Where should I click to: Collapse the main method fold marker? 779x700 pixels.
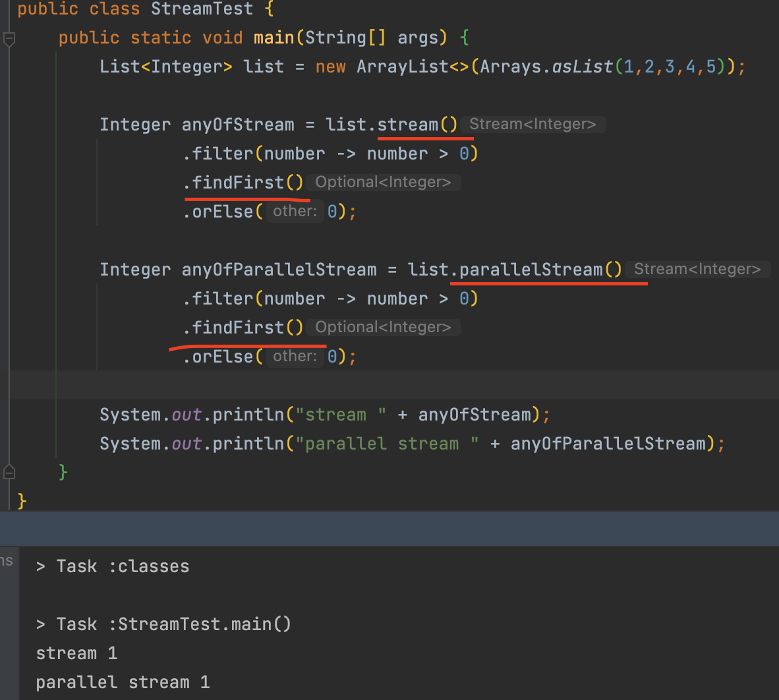coord(9,39)
